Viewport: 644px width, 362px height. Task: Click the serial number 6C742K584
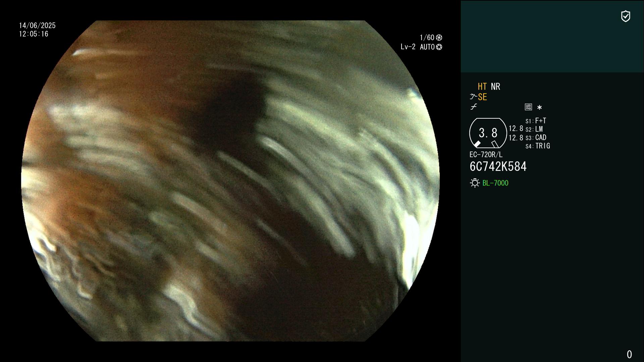pos(498,167)
